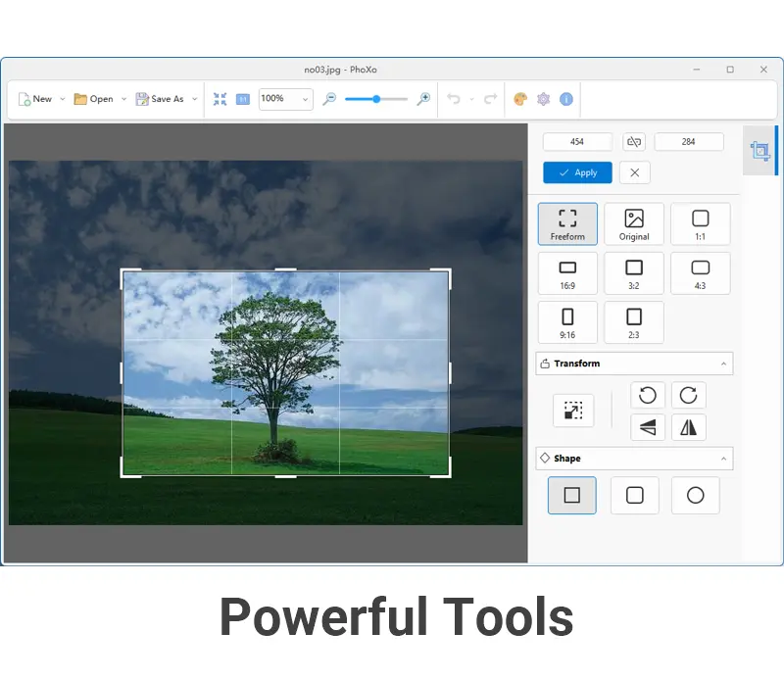784x681 pixels.
Task: Click the zoom in magnifier icon
Action: (423, 99)
